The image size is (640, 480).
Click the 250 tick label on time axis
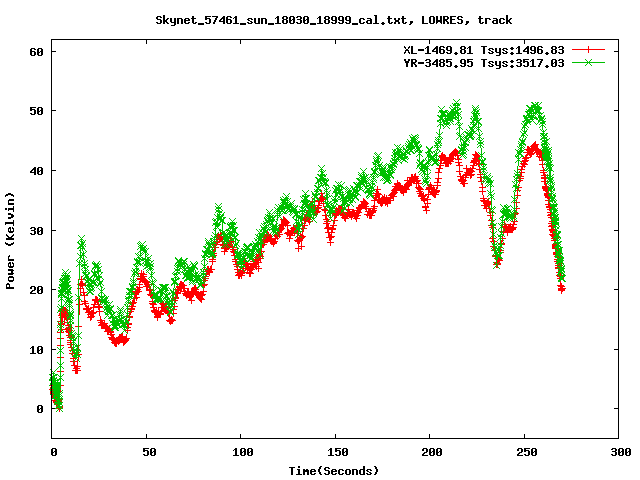tap(523, 452)
